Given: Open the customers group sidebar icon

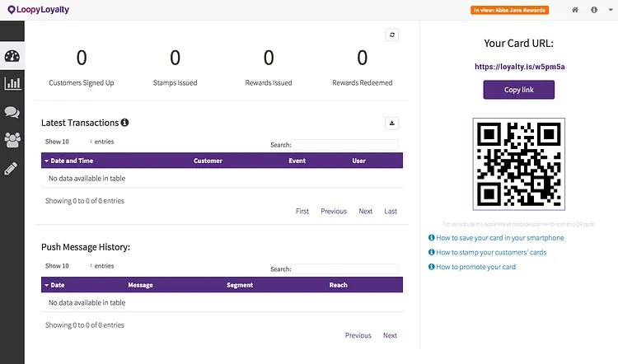Looking at the screenshot, I should tap(12, 140).
